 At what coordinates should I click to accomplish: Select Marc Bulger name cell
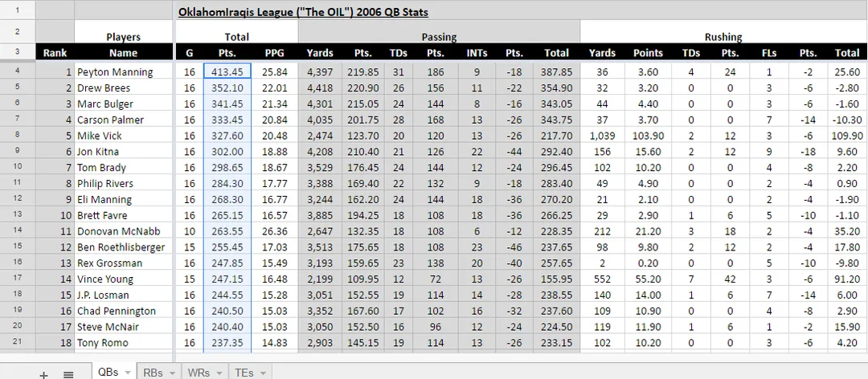tap(124, 104)
